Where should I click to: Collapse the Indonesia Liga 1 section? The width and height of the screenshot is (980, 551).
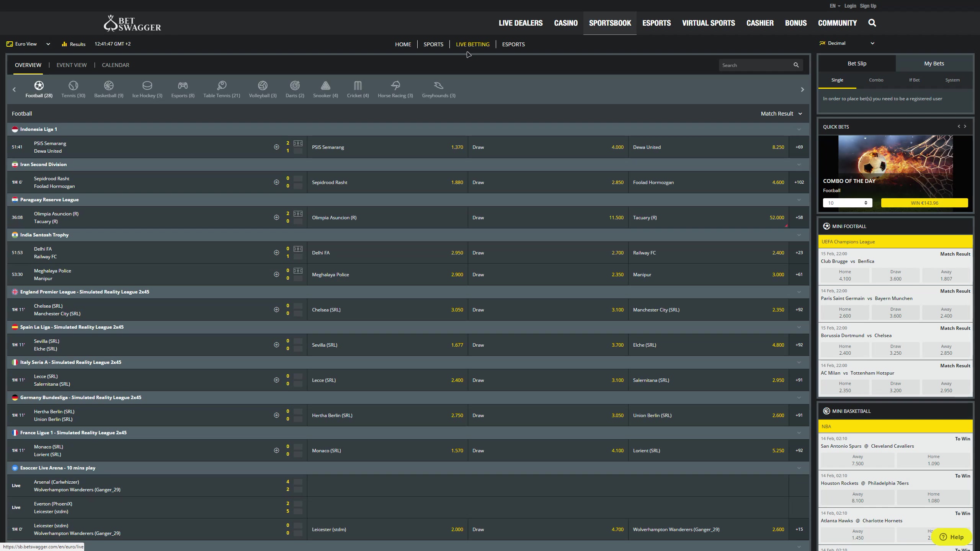click(x=799, y=129)
